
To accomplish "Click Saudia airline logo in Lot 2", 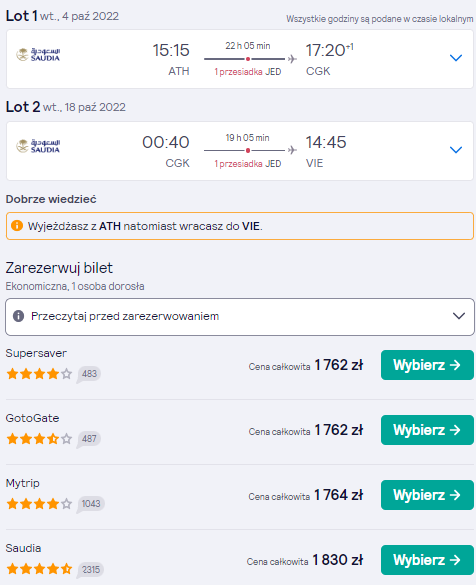I will tap(38, 146).
